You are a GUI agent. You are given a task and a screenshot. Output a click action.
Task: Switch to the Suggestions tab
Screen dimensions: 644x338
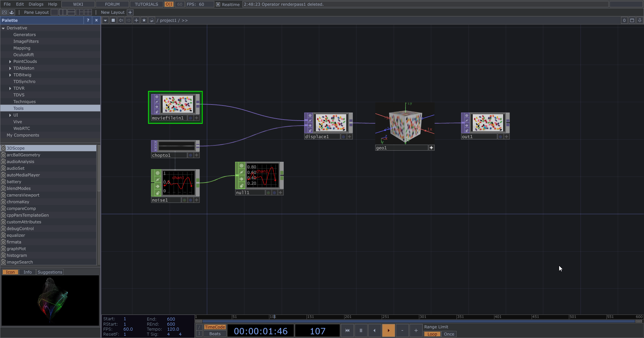[50, 272]
